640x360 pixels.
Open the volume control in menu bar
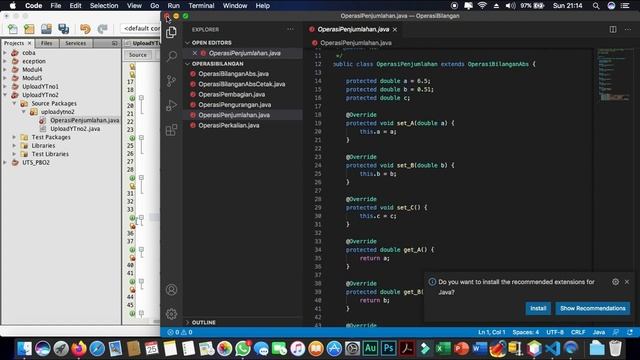point(510,6)
